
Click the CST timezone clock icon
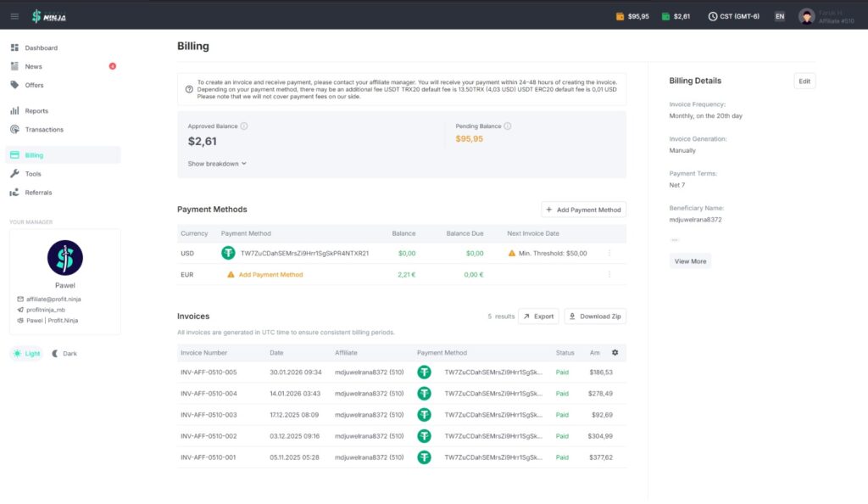pos(713,16)
